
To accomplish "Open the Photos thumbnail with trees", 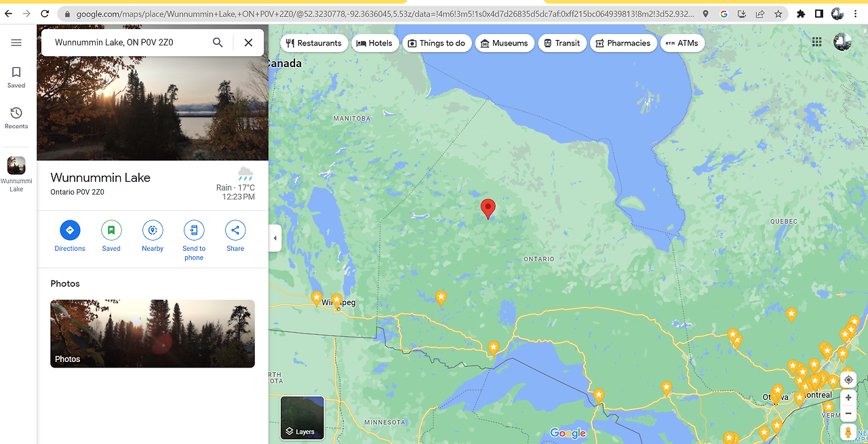I will pyautogui.click(x=153, y=334).
